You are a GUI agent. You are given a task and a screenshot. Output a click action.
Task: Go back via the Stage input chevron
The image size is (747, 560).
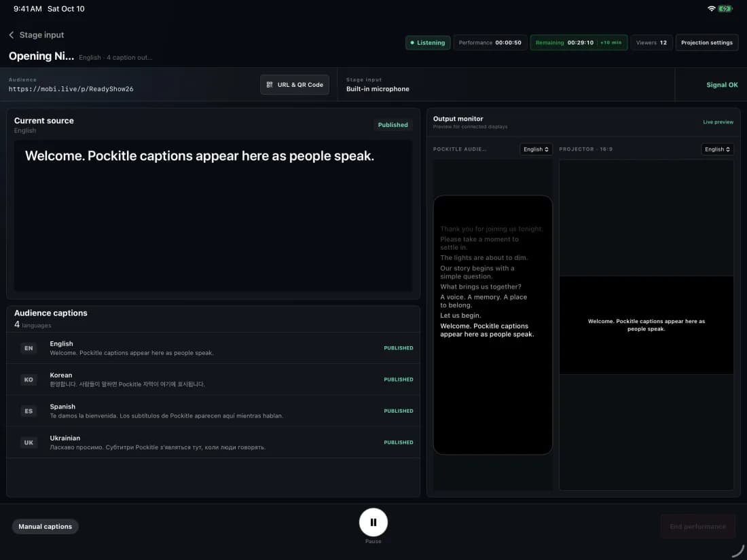(12, 35)
